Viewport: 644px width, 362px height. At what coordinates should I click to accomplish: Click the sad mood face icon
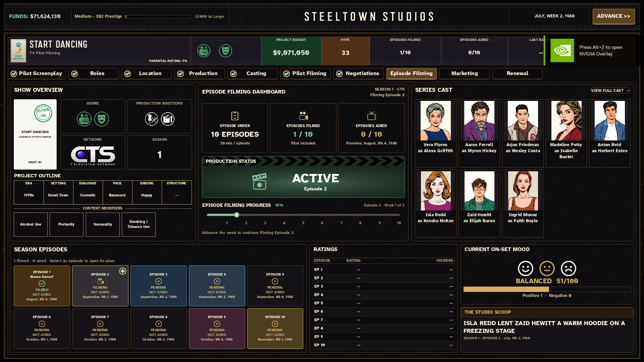(x=569, y=268)
